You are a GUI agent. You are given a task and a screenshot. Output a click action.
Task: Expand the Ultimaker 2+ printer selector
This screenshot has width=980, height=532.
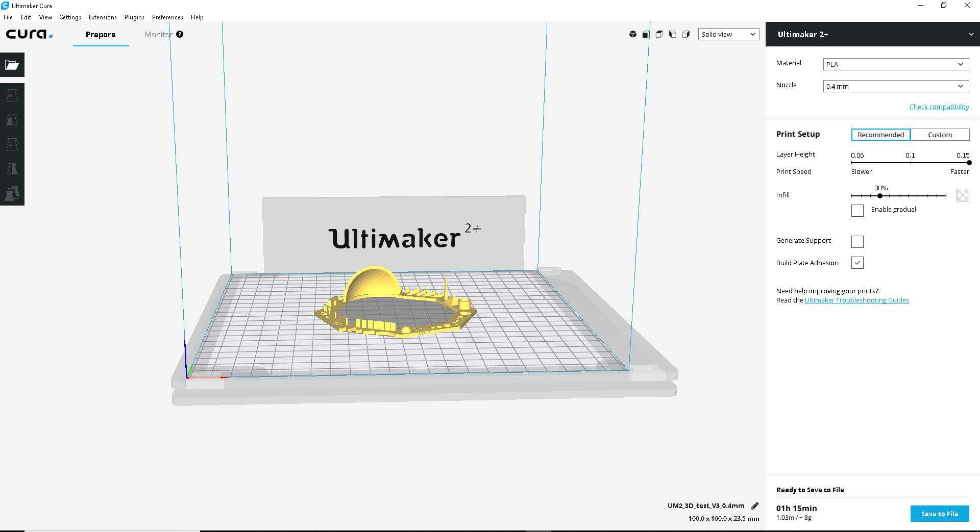pos(873,34)
